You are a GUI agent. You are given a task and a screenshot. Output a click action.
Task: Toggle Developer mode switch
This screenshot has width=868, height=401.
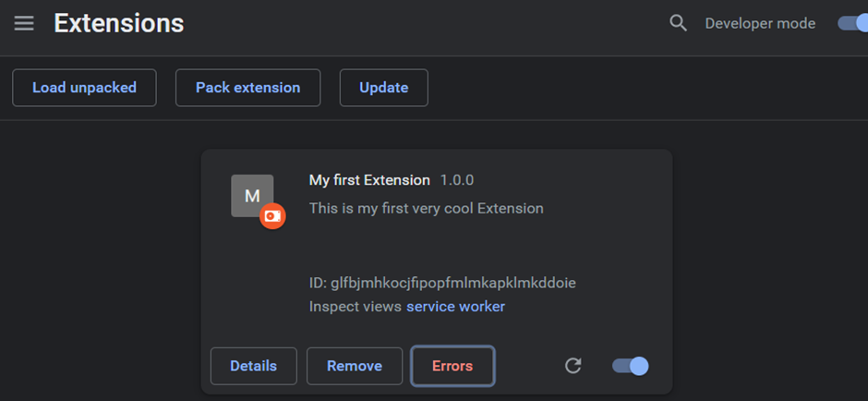[852, 23]
